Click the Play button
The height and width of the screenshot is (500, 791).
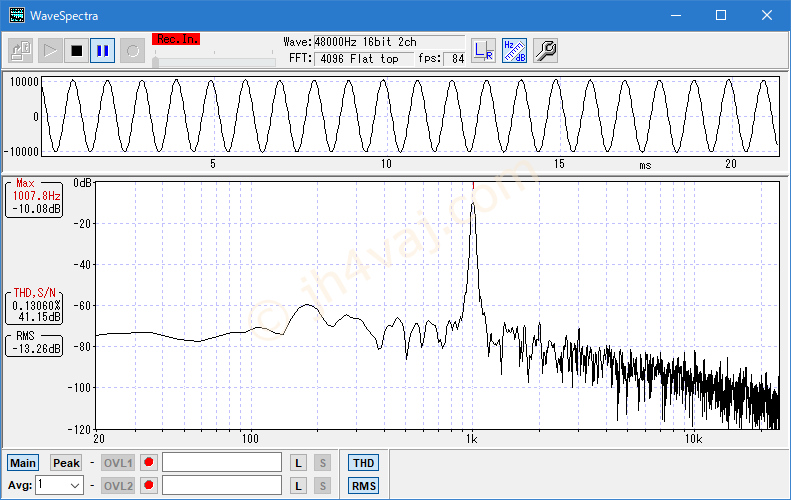50,50
